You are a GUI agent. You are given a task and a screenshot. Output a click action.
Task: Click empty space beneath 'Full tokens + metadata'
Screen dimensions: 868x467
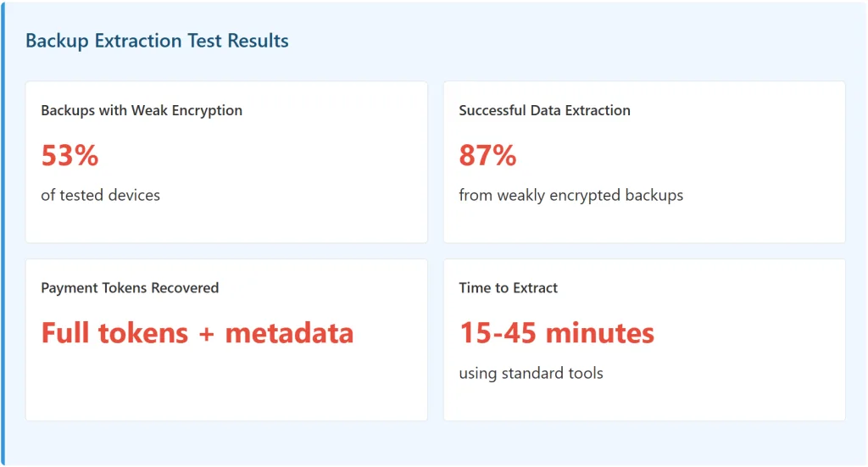point(225,386)
